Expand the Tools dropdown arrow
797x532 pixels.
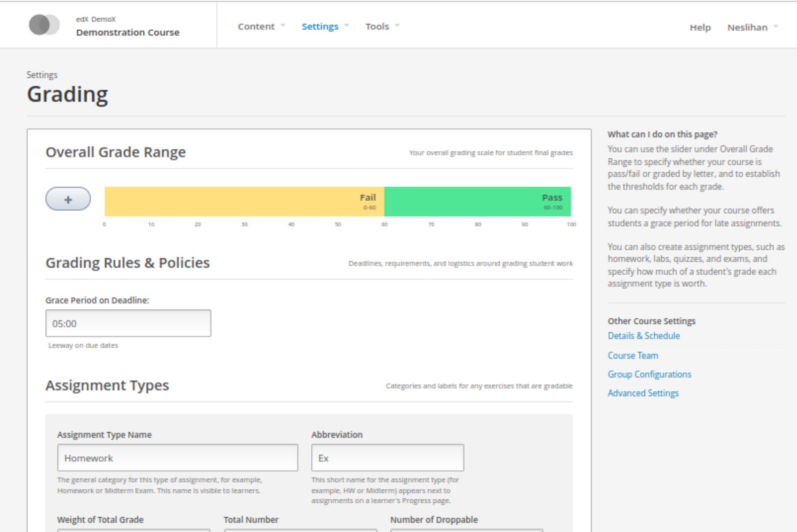tap(397, 25)
